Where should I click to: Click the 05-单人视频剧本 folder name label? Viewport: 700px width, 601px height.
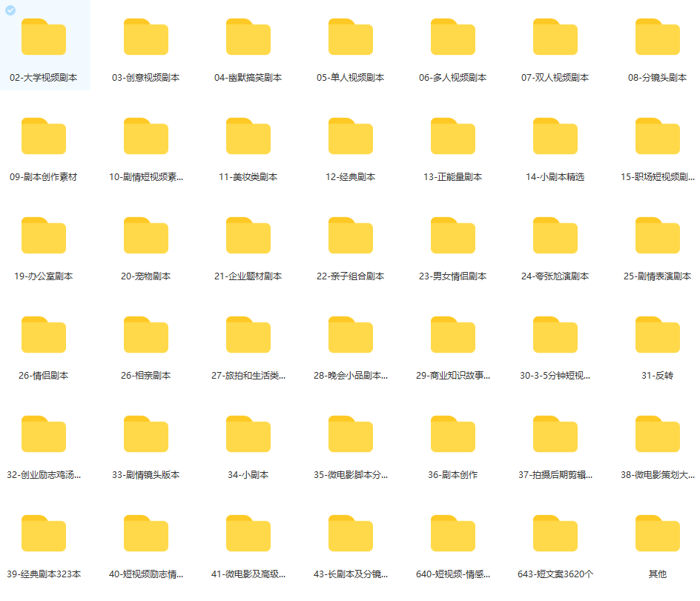point(351,78)
